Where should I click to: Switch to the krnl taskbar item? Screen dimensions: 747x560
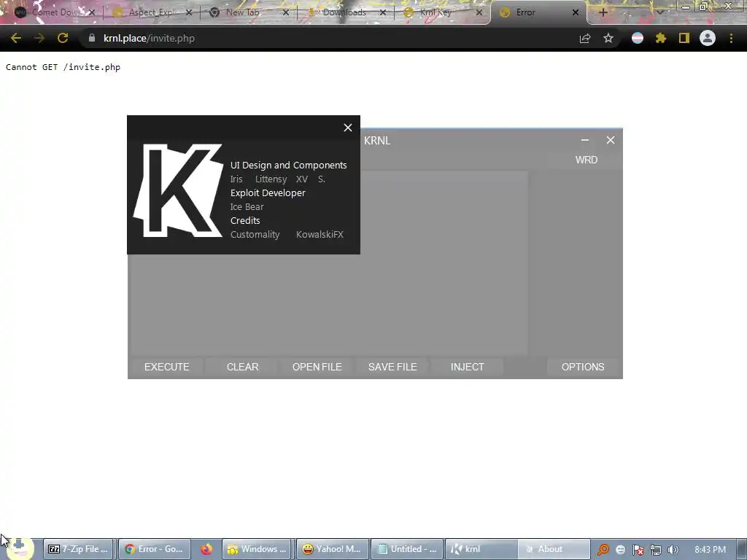click(x=481, y=549)
